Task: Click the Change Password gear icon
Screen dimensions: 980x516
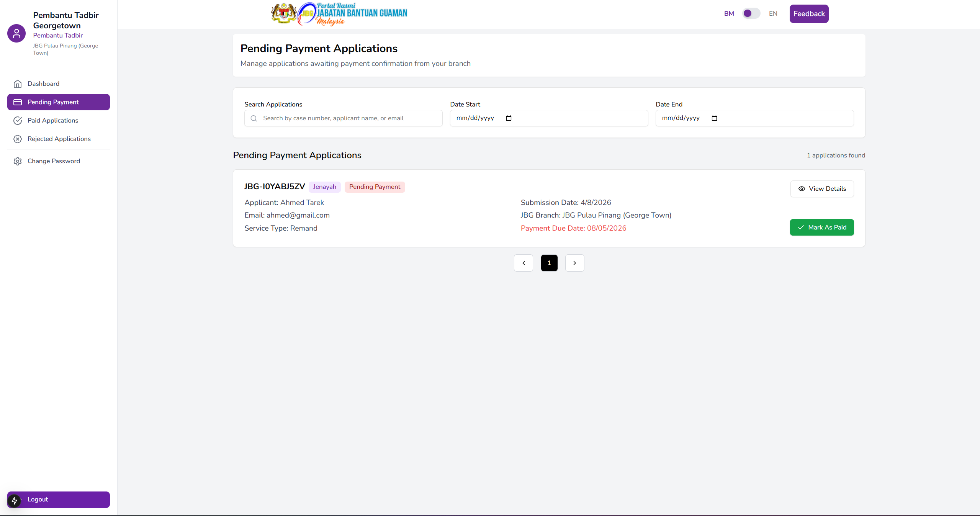Action: tap(18, 161)
